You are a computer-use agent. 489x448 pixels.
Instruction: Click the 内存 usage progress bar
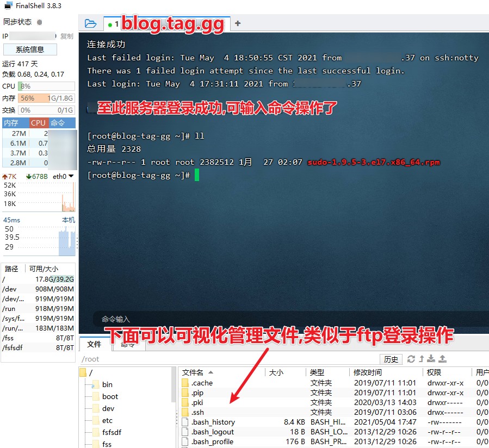point(46,98)
